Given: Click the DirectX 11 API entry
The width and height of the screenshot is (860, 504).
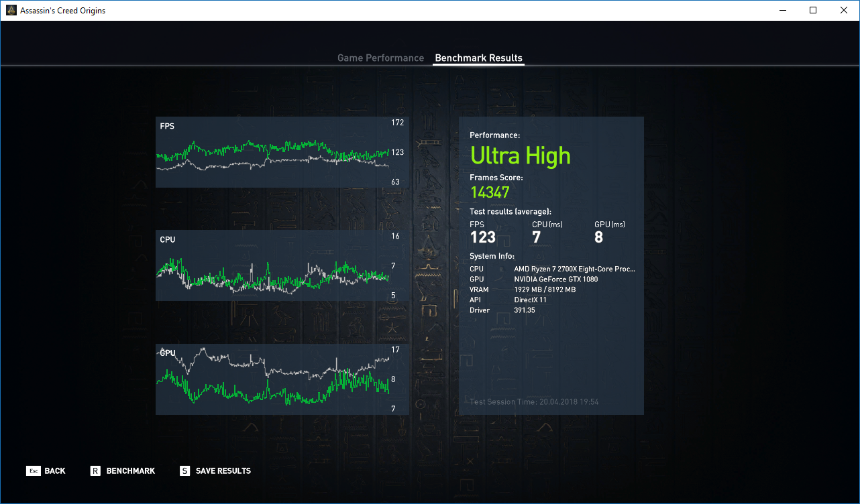Looking at the screenshot, I should 530,300.
